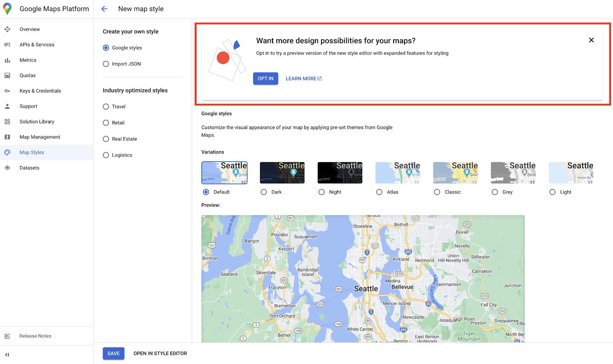Click Seattle label on preview map
The image size is (613, 364).
[366, 289]
